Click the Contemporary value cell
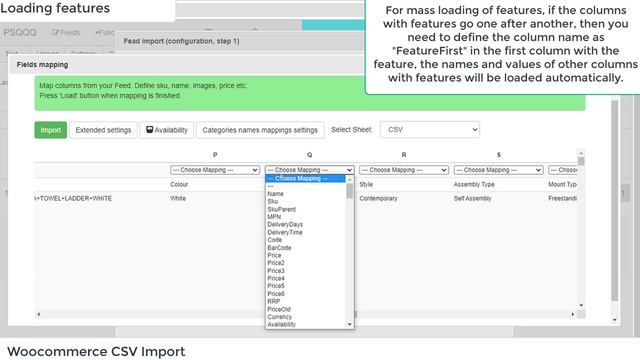 point(378,198)
